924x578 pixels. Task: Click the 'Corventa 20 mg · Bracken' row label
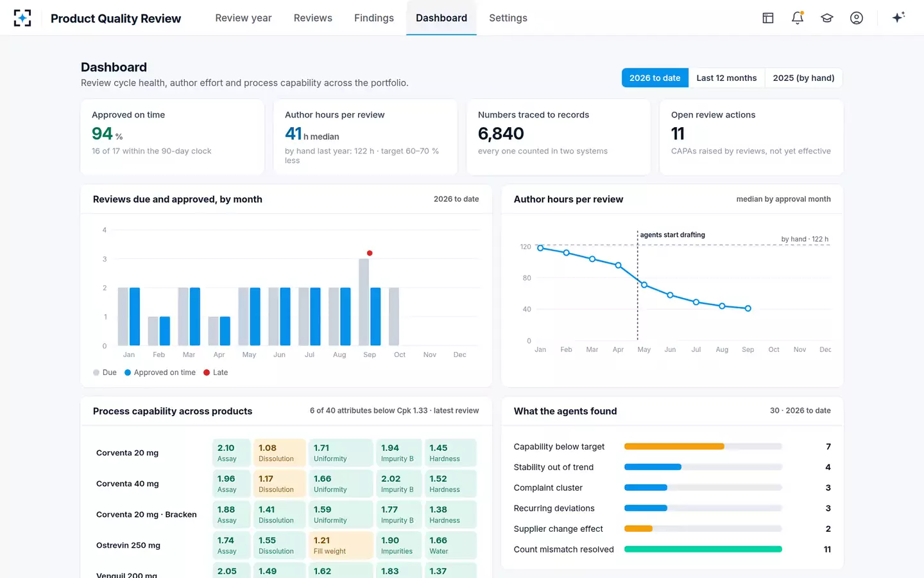[x=146, y=514]
